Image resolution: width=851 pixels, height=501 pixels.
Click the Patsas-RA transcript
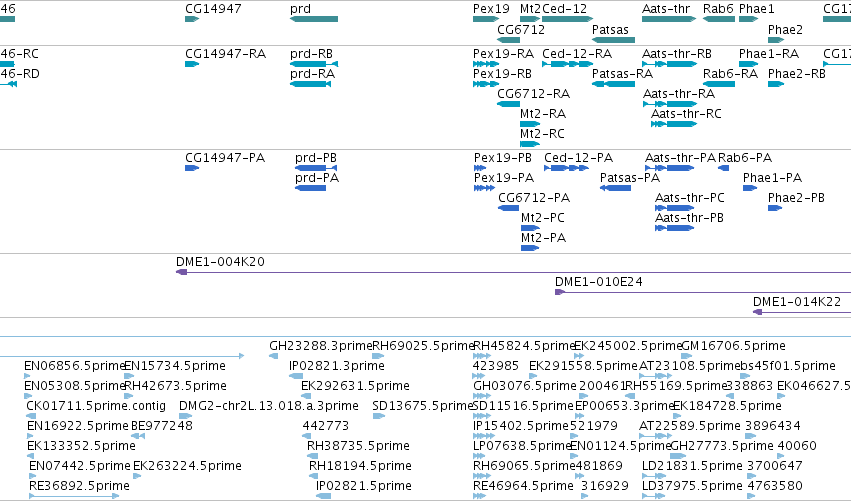point(613,84)
